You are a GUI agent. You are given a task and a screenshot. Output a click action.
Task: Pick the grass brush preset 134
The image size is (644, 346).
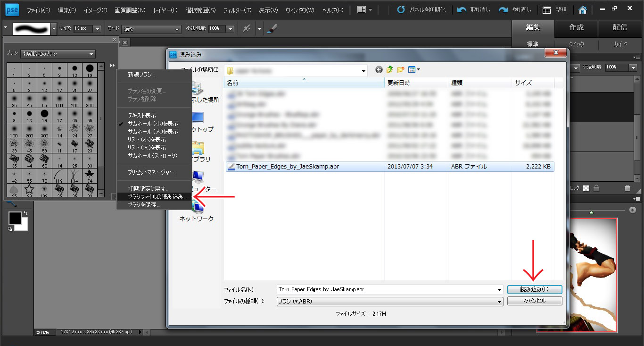(x=74, y=176)
